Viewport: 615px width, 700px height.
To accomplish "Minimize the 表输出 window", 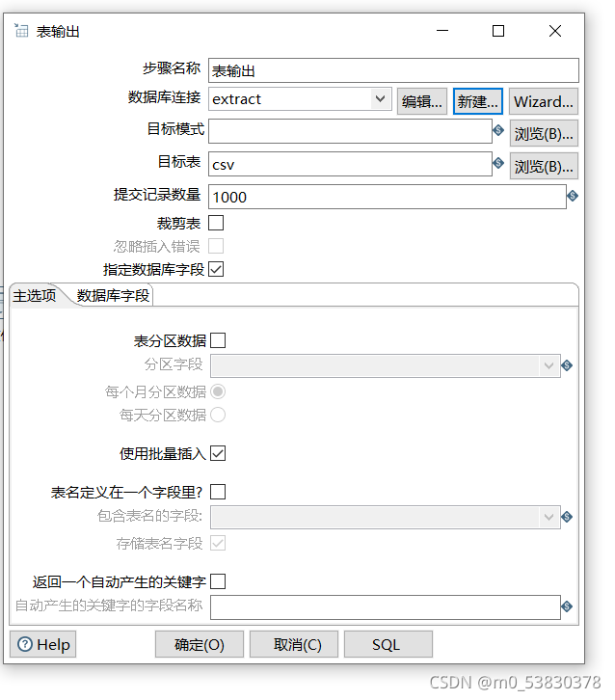I will point(442,31).
